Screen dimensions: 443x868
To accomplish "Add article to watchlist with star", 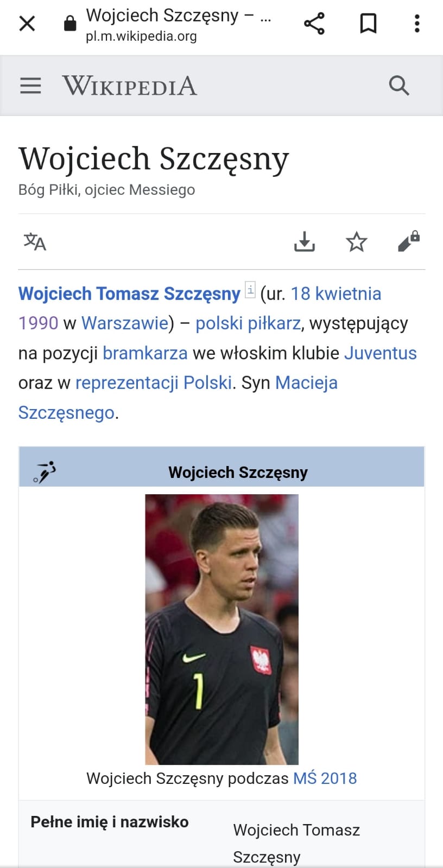I will pyautogui.click(x=357, y=241).
